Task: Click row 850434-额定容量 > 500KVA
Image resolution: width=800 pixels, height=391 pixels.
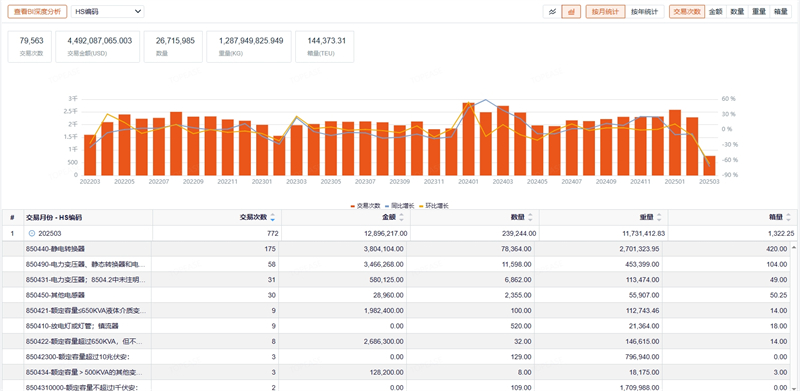Action: point(396,372)
